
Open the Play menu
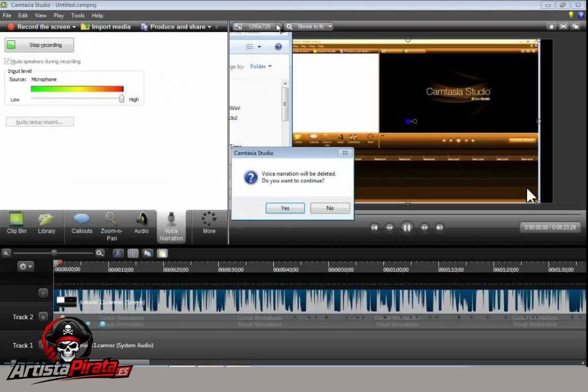pos(58,15)
